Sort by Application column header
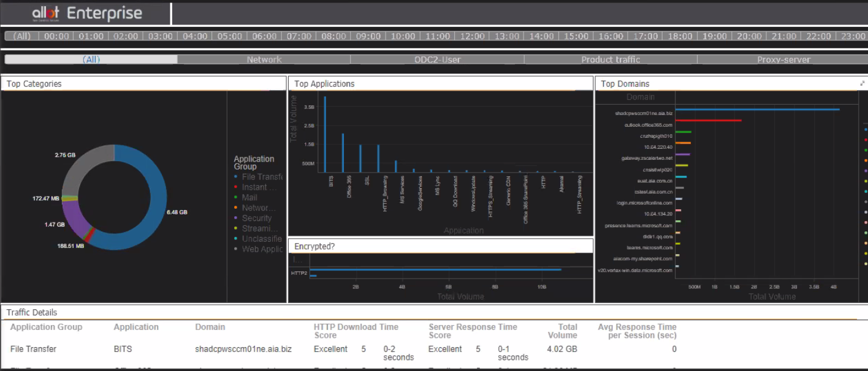 click(x=136, y=327)
